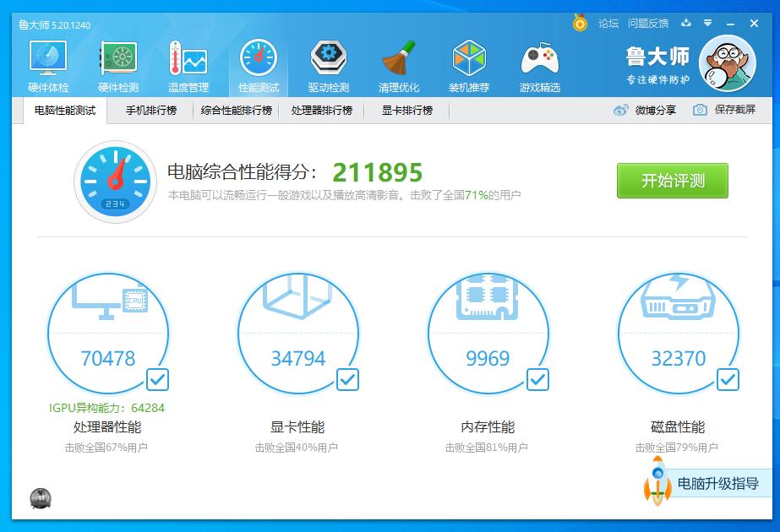Click the 鲁大师 avatar portrait

tap(728, 63)
